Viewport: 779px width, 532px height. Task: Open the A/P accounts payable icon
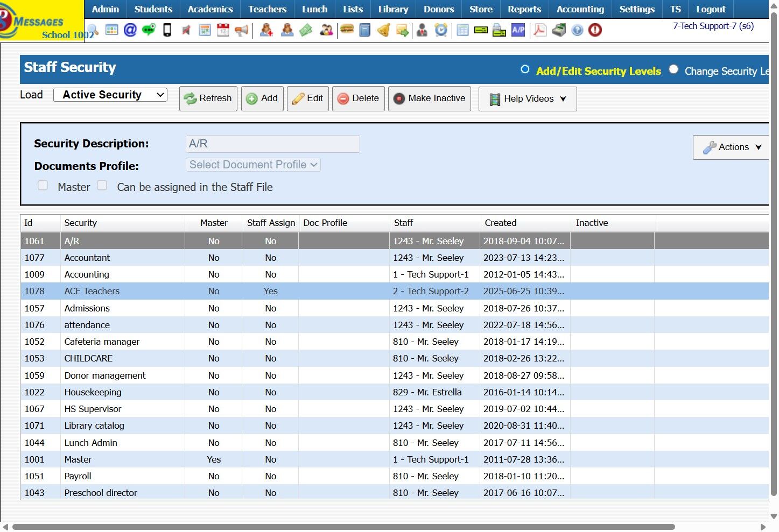coord(518,30)
